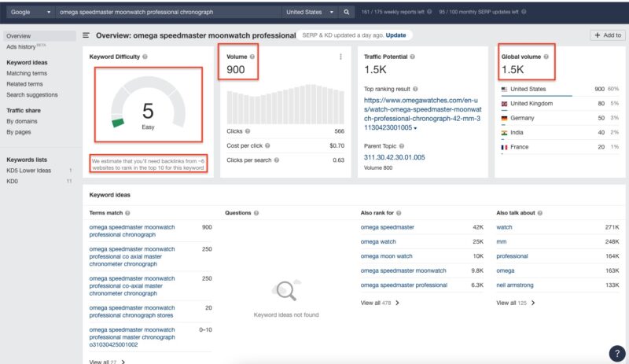Click the Germany global volume row
The image size is (629, 364).
560,118
